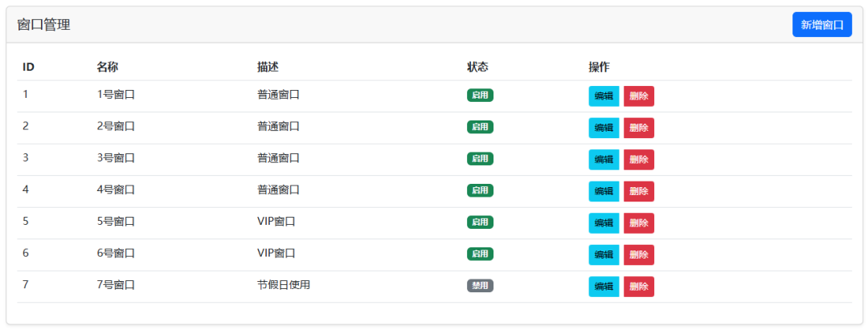Click VIP窗口 description in row 6

(276, 253)
